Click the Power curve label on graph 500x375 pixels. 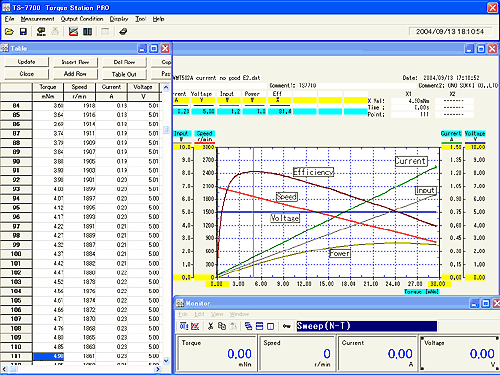340,254
